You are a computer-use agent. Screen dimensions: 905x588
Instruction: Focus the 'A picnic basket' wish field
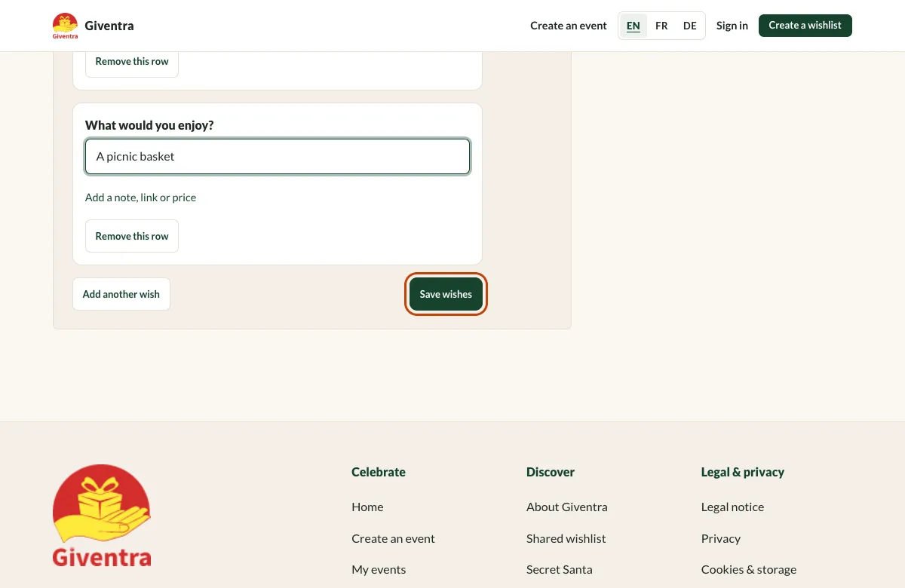coord(278,157)
